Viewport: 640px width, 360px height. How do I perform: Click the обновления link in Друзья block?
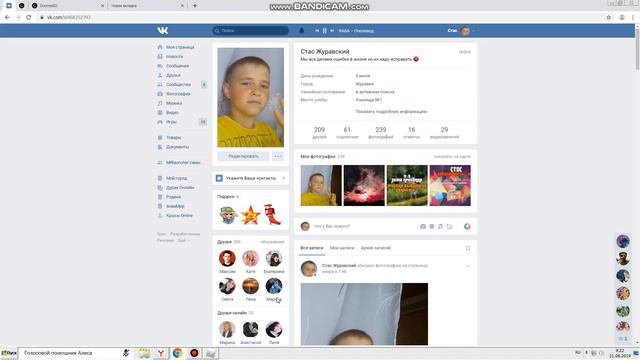coord(272,242)
